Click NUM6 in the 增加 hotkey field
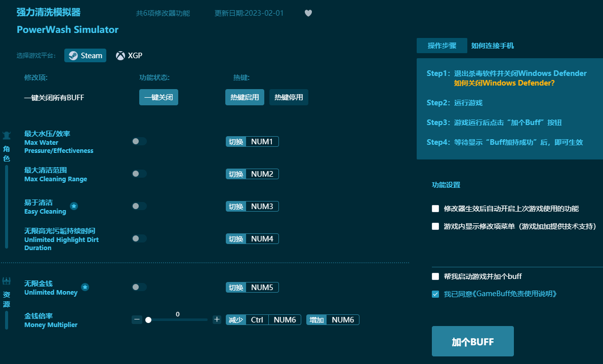Image resolution: width=603 pixels, height=364 pixels. coord(343,320)
